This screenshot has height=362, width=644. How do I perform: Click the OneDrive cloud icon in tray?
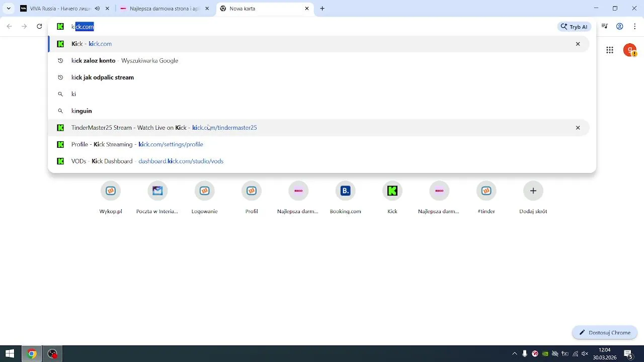[x=555, y=354]
